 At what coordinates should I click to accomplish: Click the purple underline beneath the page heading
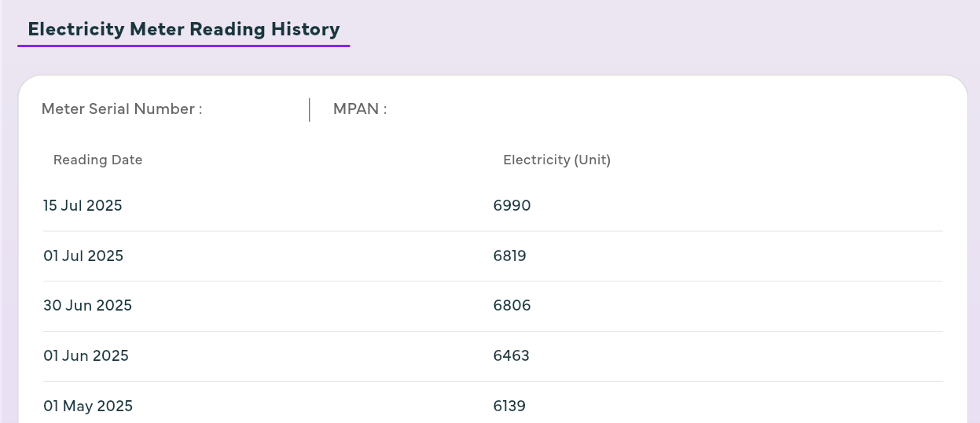pos(183,46)
